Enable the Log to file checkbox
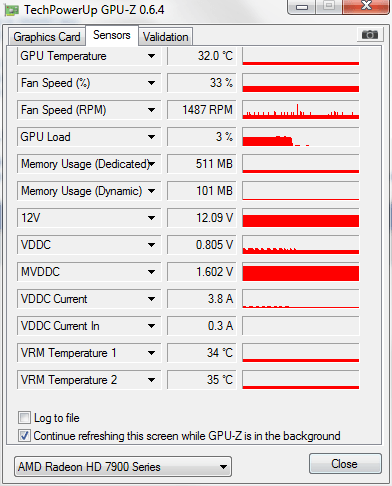 [x=24, y=417]
